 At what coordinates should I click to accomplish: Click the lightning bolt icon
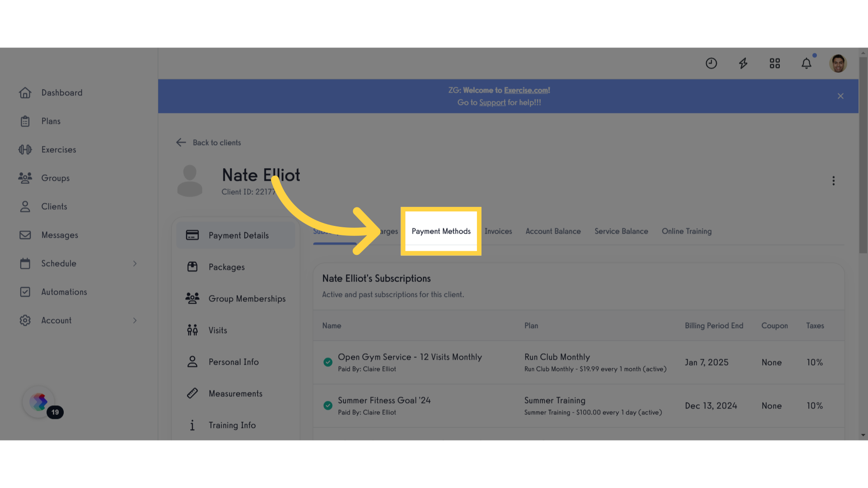(x=743, y=63)
